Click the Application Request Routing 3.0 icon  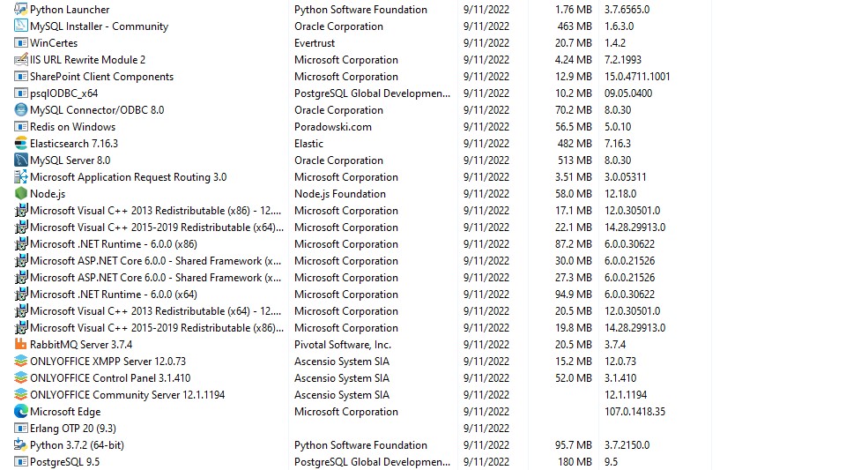[20, 177]
